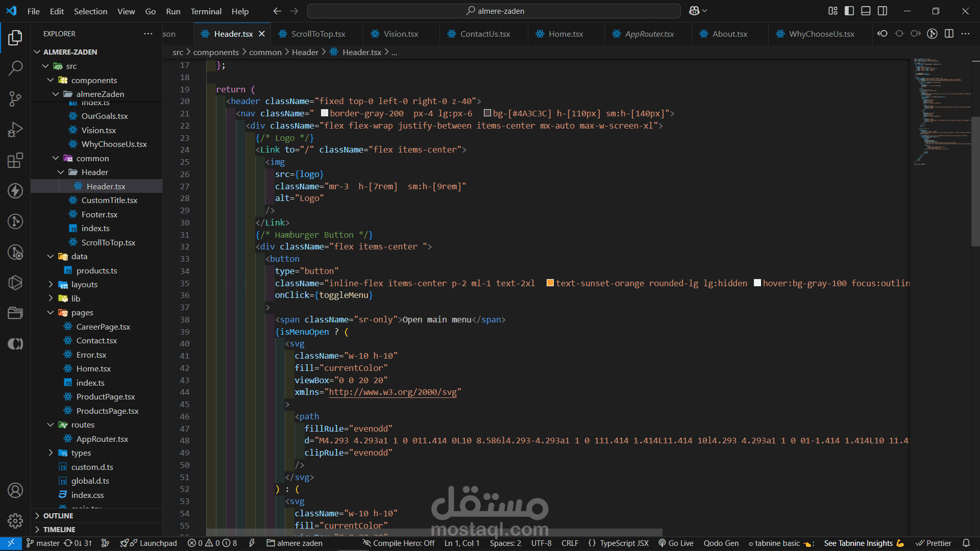The image size is (980, 551).
Task: Toggle the Primary Side Bar layout button
Action: (x=849, y=11)
